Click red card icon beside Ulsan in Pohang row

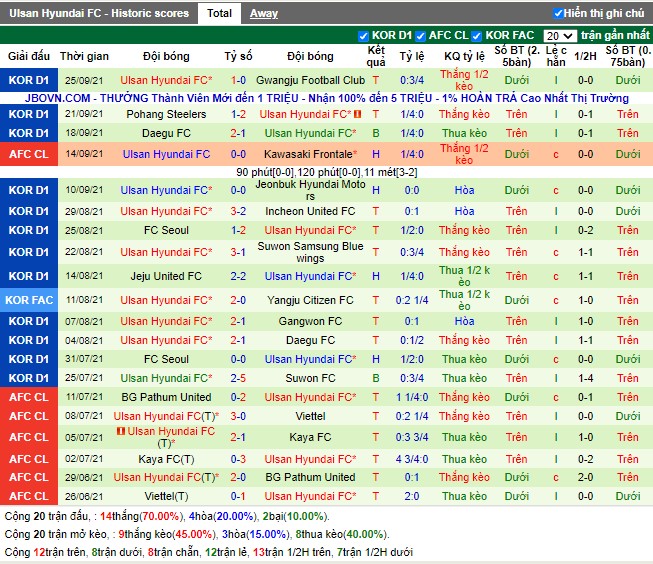(x=357, y=114)
